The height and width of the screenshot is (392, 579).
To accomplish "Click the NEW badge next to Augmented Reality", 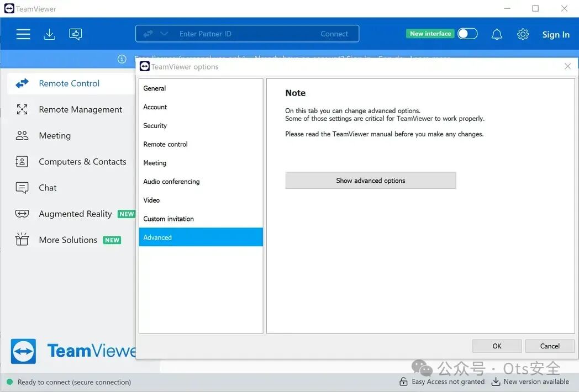I will point(127,214).
